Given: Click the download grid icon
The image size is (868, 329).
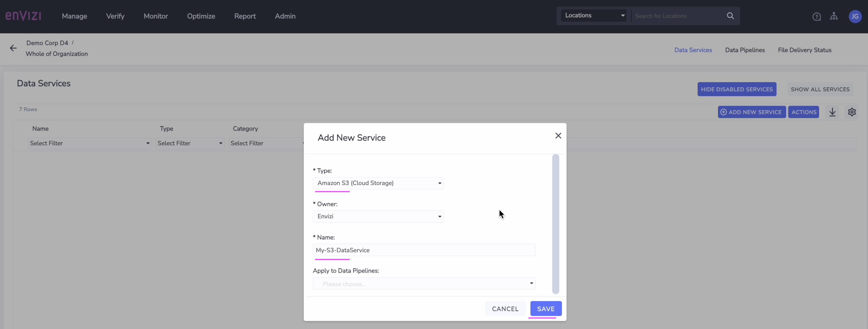Looking at the screenshot, I should 832,112.
